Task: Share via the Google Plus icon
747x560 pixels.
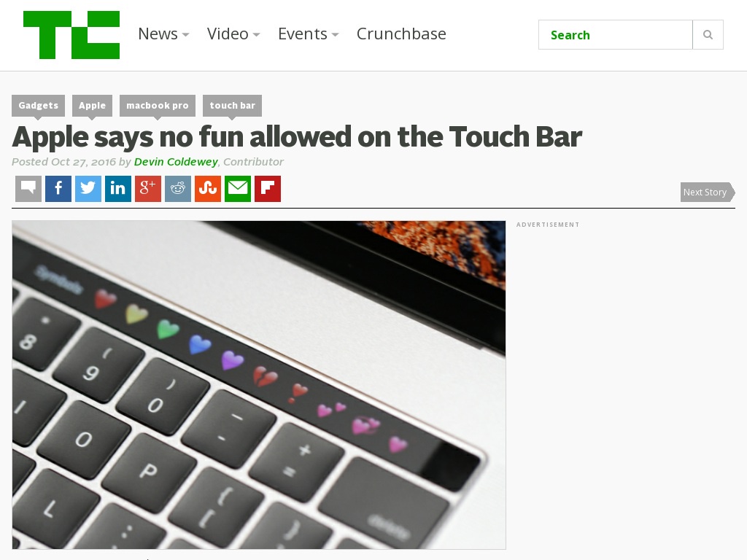Action: coord(148,189)
